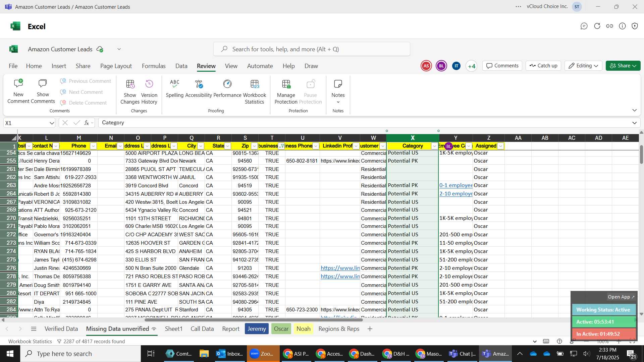The image size is (644, 362).
Task: Open the Notes menu button
Action: click(338, 92)
